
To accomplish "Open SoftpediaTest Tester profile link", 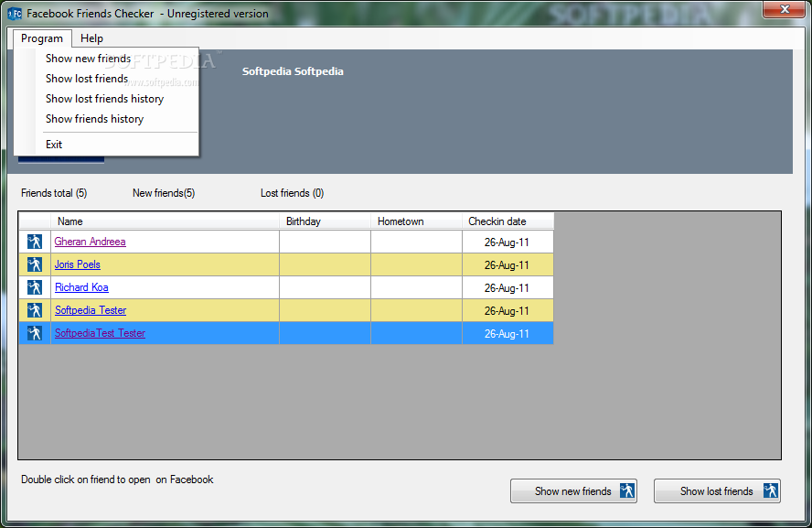I will [100, 333].
